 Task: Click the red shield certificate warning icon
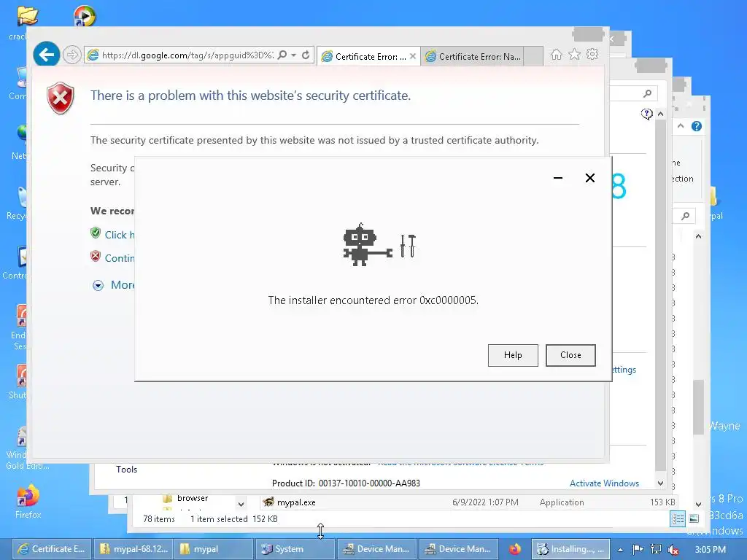coord(60,98)
